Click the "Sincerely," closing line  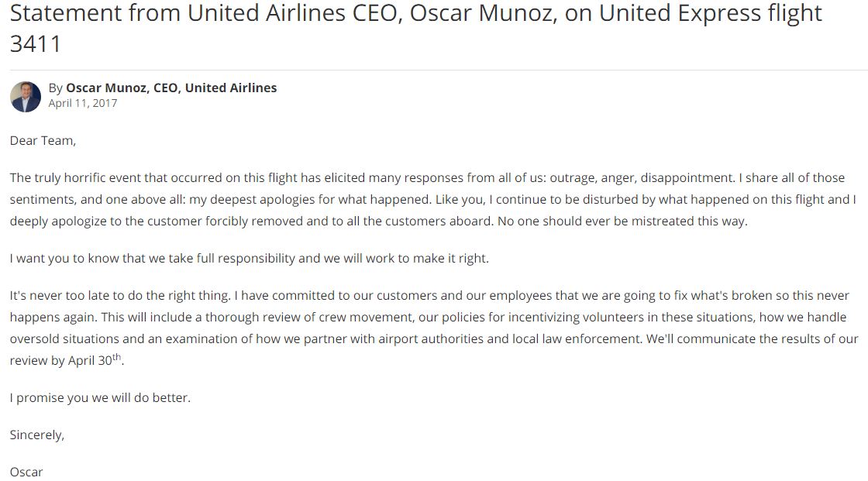pos(37,435)
